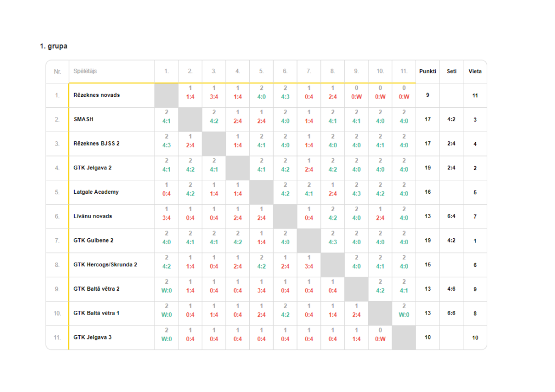Click Latgale Academy's 16 points cell

(428, 192)
